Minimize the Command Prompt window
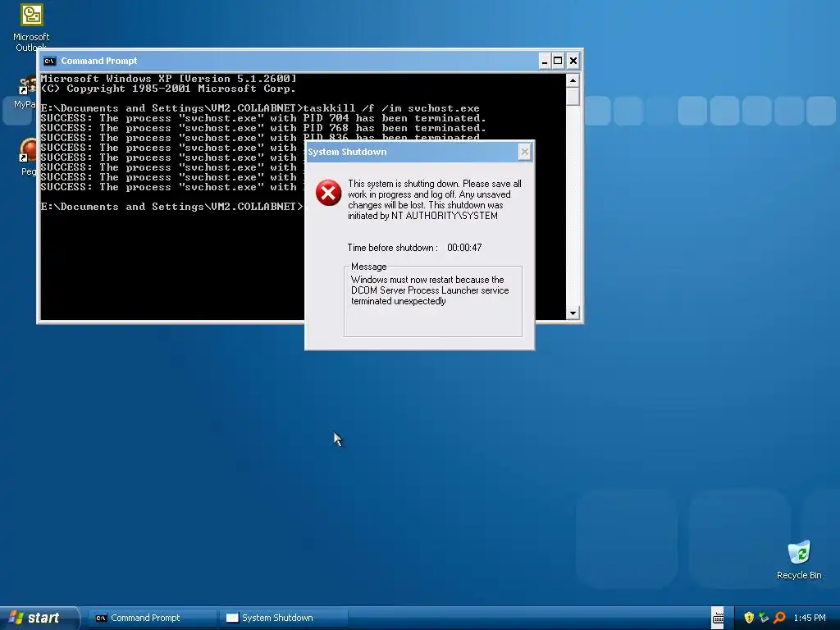Screen dimensions: 840x630 (545, 61)
